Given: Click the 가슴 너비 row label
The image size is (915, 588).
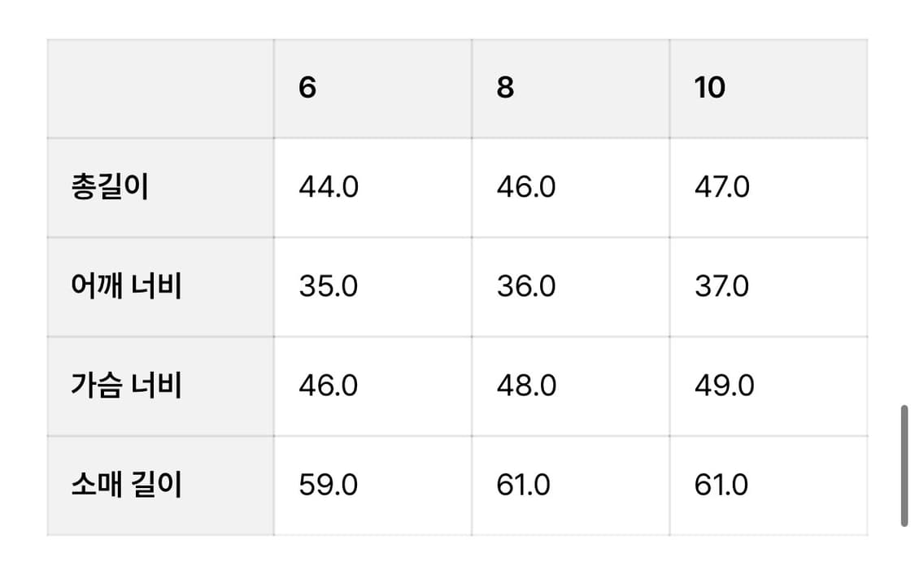Looking at the screenshot, I should tap(126, 385).
